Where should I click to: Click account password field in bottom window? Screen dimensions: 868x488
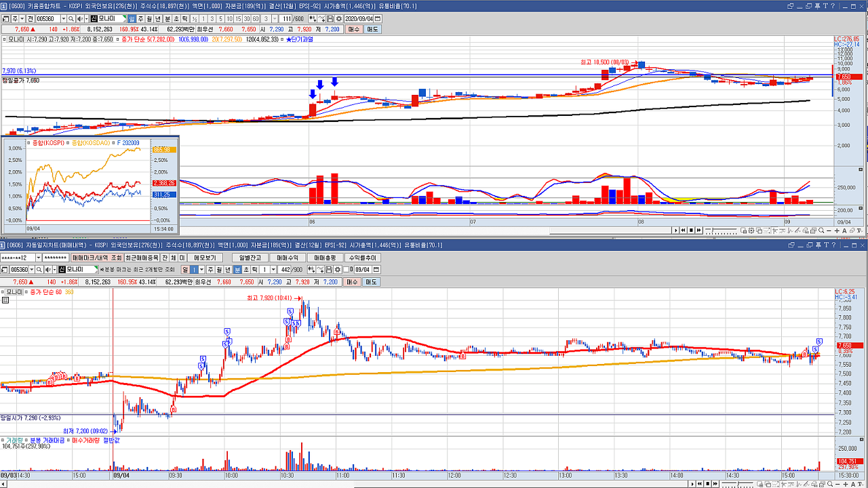tap(56, 258)
